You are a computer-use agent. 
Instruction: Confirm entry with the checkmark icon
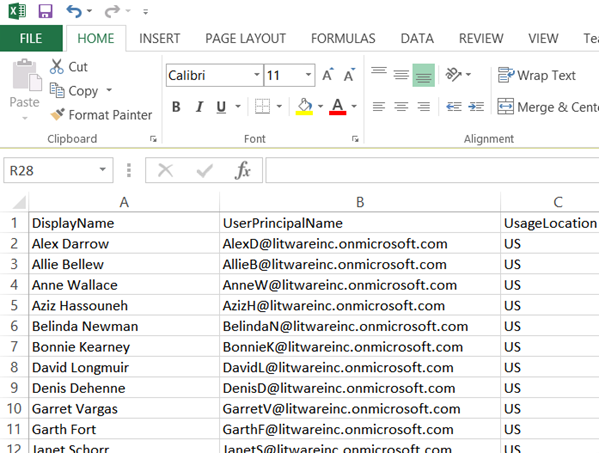click(205, 170)
